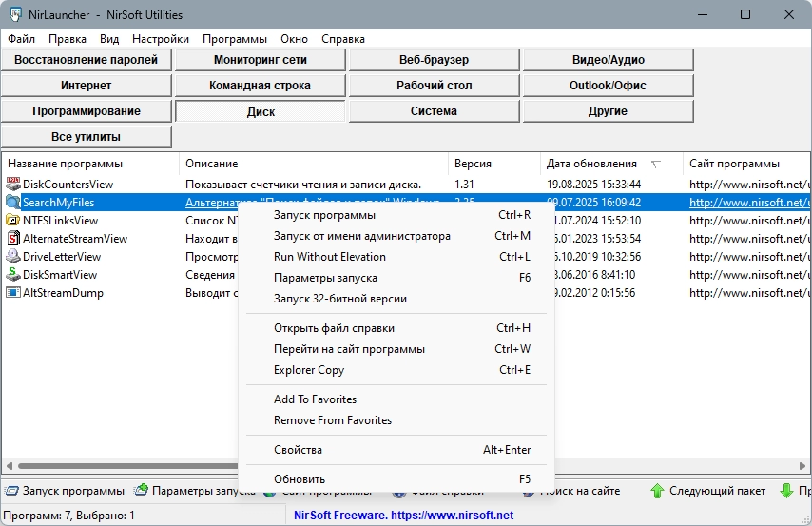Open the Все утилиты category button
The image size is (812, 526).
(86, 137)
